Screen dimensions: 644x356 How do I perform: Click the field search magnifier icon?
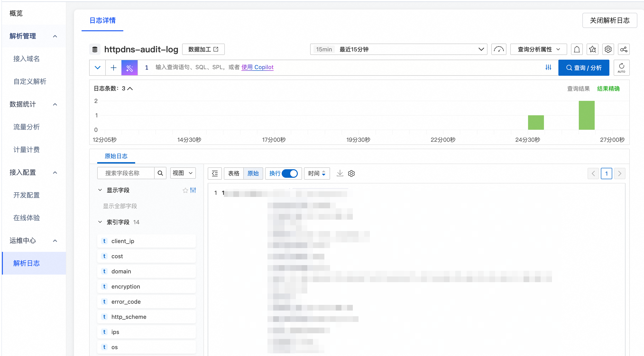click(x=160, y=173)
